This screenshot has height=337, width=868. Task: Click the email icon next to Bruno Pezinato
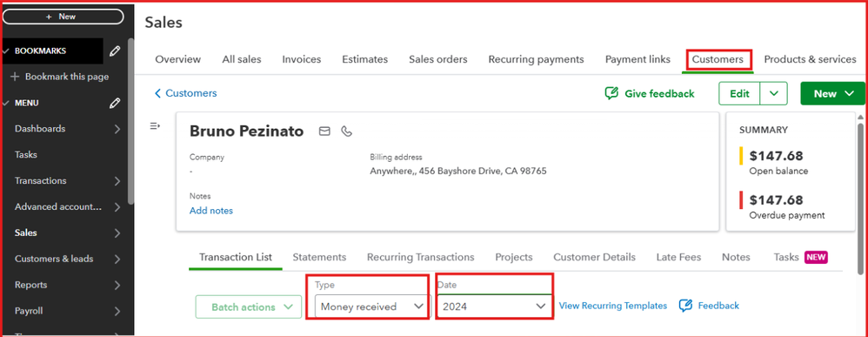(x=324, y=131)
